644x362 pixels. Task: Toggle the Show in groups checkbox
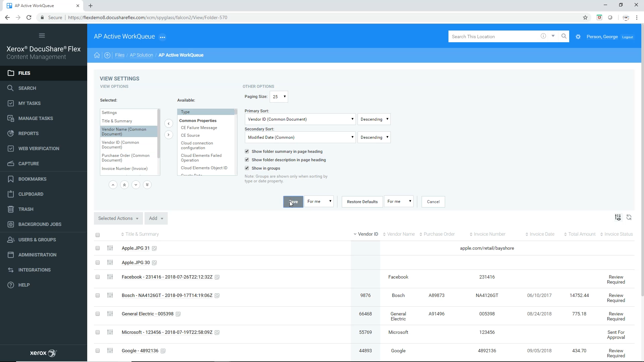coord(247,168)
